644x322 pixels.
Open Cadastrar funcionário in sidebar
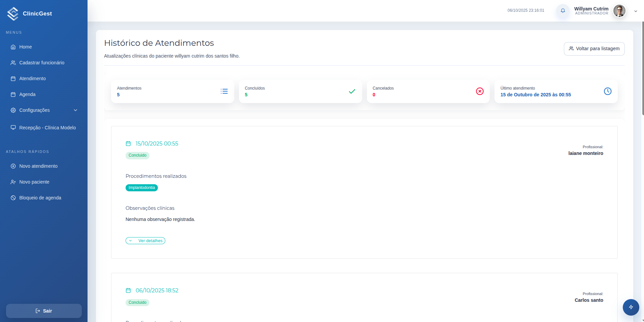pyautogui.click(x=42, y=63)
